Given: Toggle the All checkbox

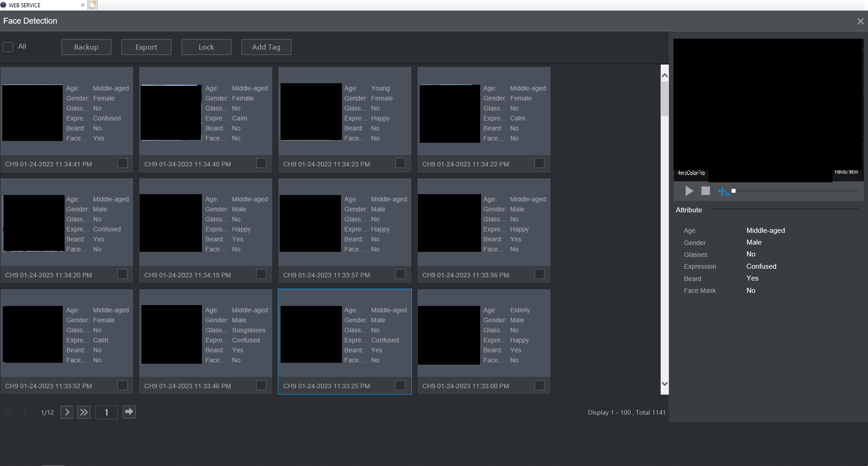Looking at the screenshot, I should 8,47.
